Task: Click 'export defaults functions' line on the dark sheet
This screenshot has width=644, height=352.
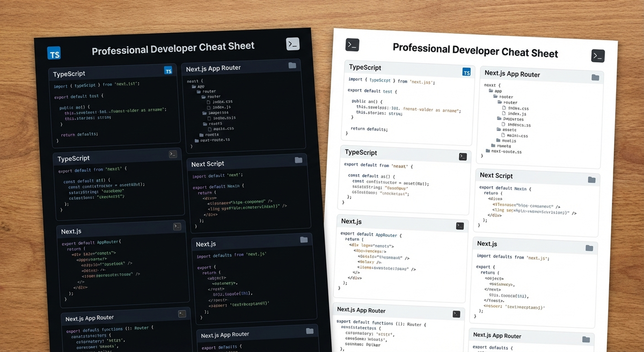Action: 110,328
